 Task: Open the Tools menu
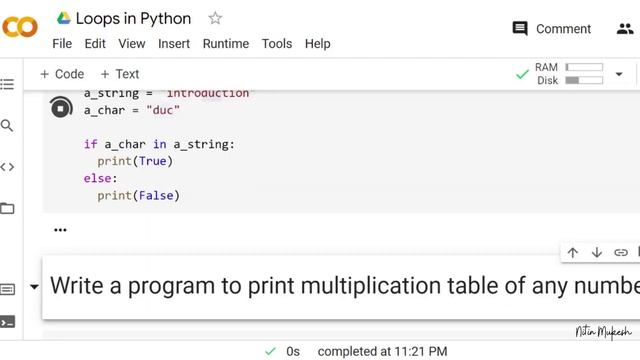(x=277, y=44)
